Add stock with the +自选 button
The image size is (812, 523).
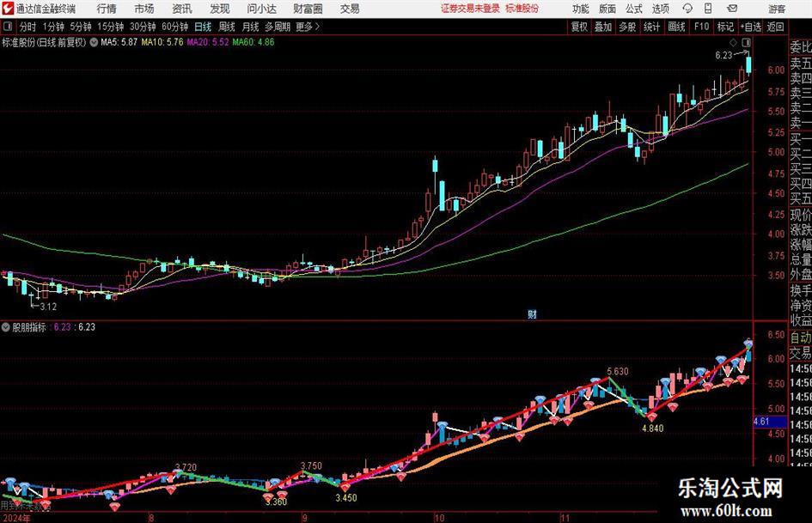coord(750,27)
